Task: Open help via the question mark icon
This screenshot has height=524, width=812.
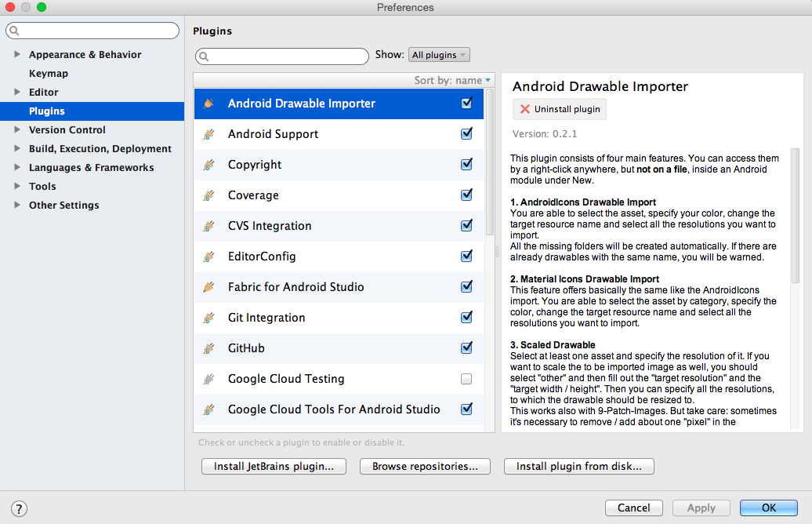Action: (17, 508)
